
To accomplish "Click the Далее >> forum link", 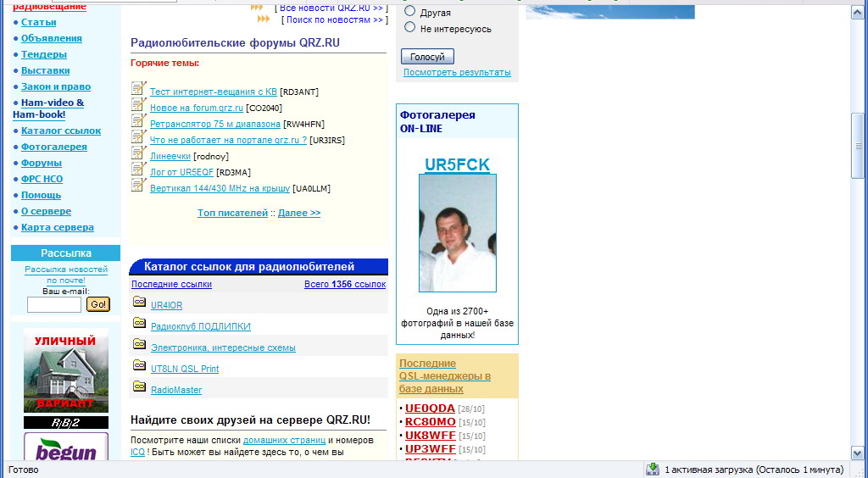I will (x=299, y=213).
